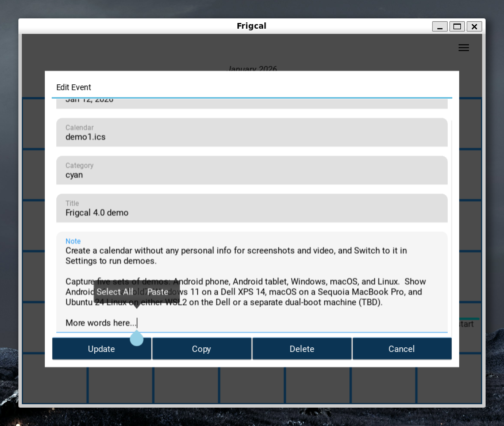Screen dimensions: 504x426
Task: Delete this event
Action: pyautogui.click(x=302, y=349)
